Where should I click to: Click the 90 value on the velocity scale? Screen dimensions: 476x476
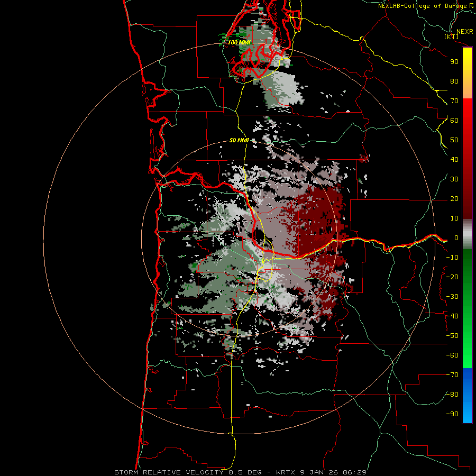coord(454,62)
